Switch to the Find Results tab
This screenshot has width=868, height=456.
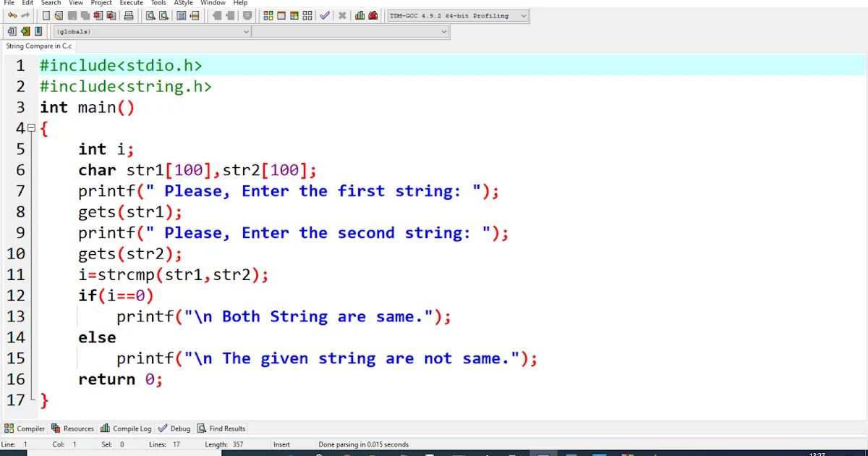pos(222,428)
